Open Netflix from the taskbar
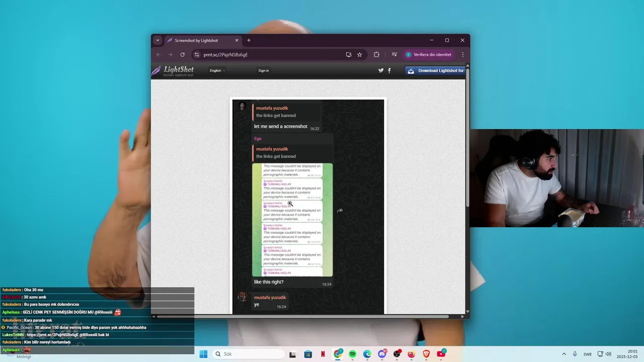This screenshot has width=644, height=362. 323,354
